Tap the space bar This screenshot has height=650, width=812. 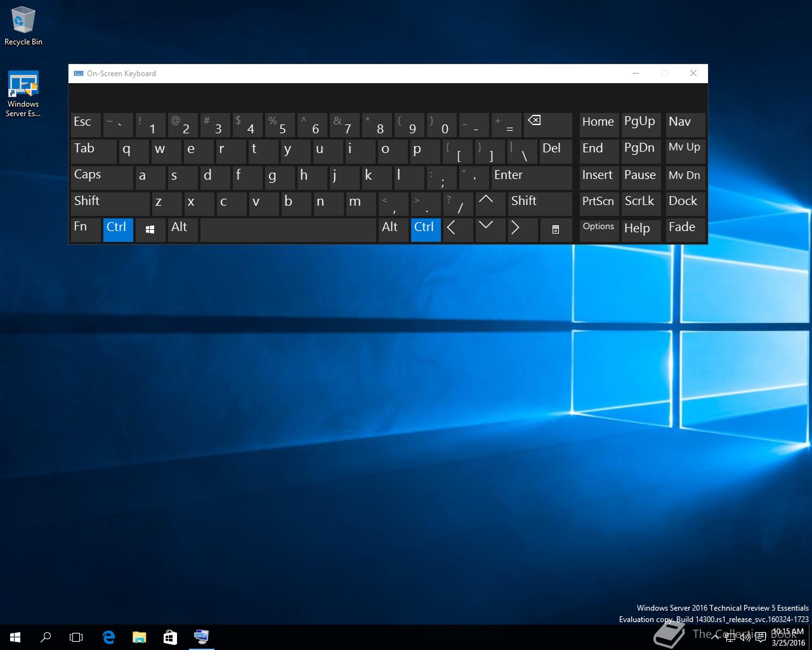288,230
